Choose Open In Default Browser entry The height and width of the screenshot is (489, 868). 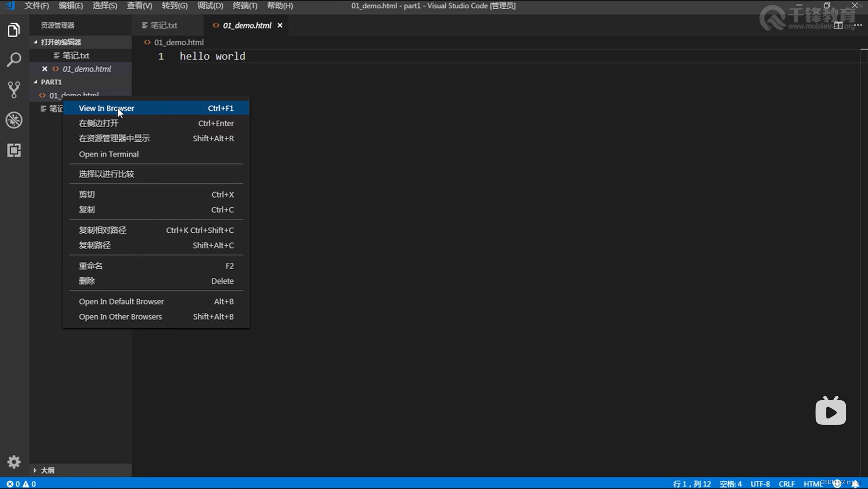click(156, 302)
